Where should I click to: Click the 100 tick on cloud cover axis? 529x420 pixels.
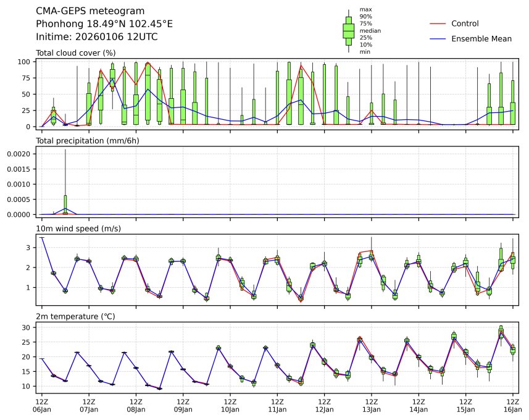pos(25,62)
